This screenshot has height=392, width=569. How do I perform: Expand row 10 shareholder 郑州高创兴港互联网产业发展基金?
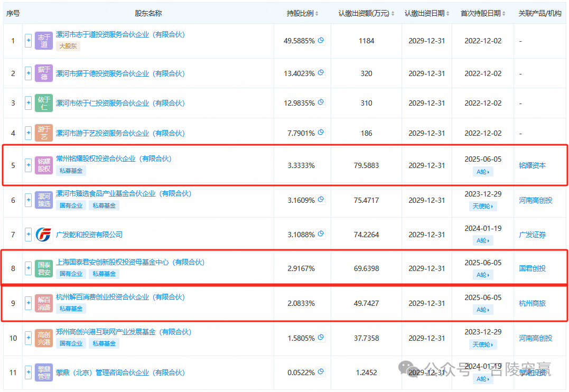click(29, 338)
